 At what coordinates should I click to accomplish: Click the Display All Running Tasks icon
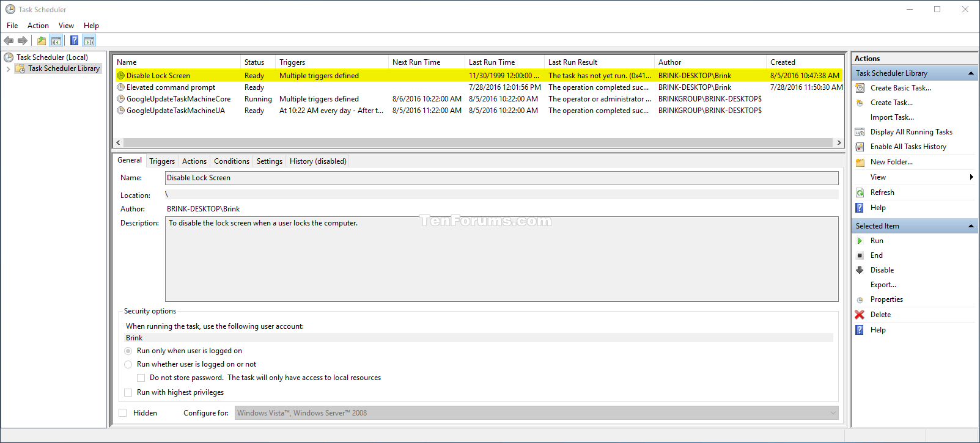click(860, 132)
